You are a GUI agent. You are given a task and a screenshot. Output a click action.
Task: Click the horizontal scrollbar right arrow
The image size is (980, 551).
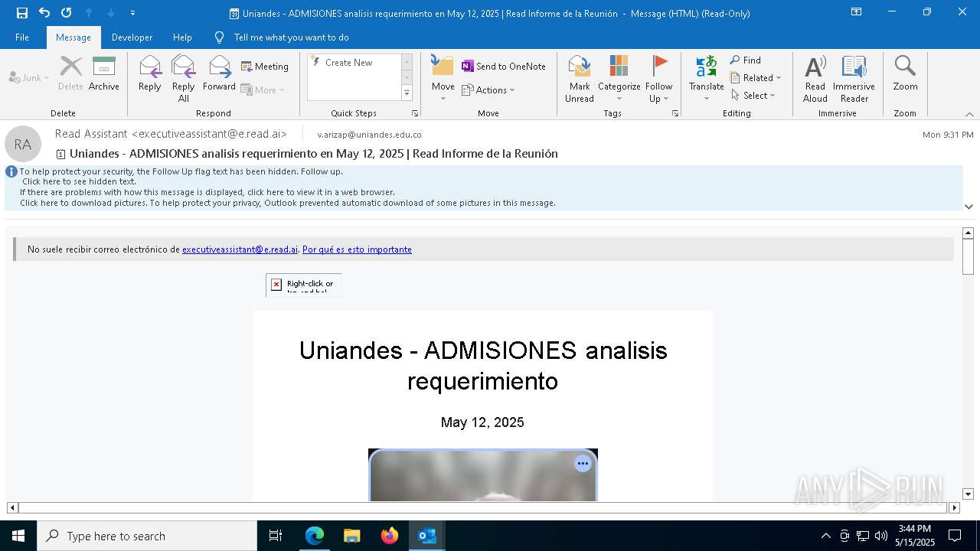point(954,507)
